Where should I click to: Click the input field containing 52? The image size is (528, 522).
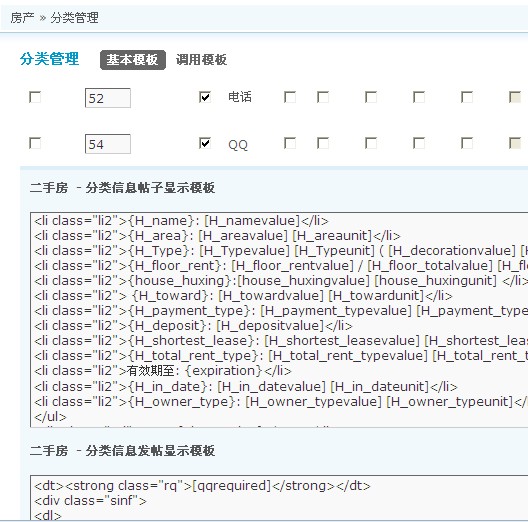(x=108, y=98)
